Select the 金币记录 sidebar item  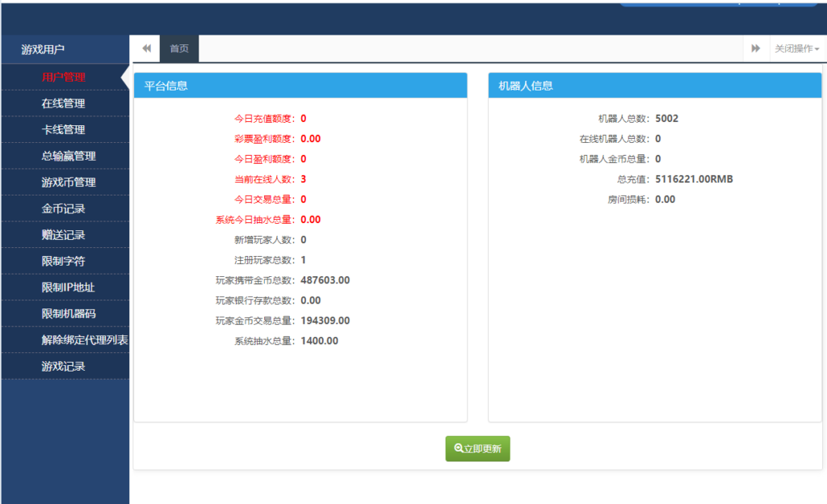pyautogui.click(x=65, y=208)
